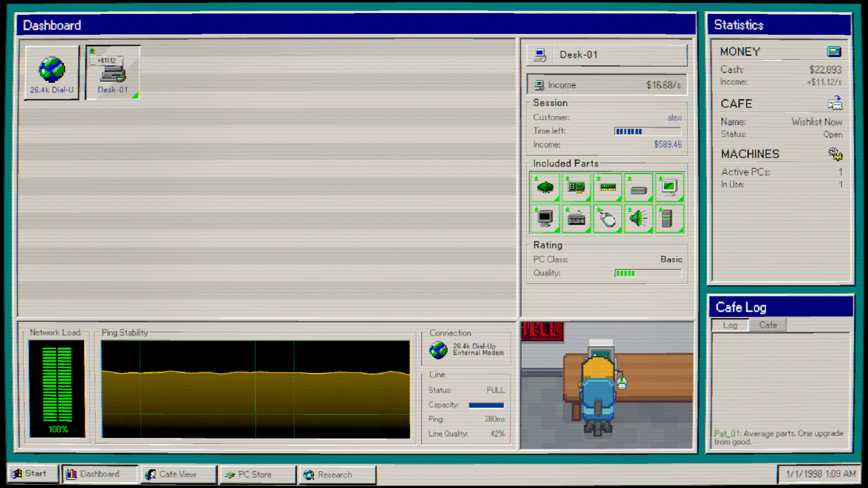Select the Desk-01 computer tile

coord(113,72)
